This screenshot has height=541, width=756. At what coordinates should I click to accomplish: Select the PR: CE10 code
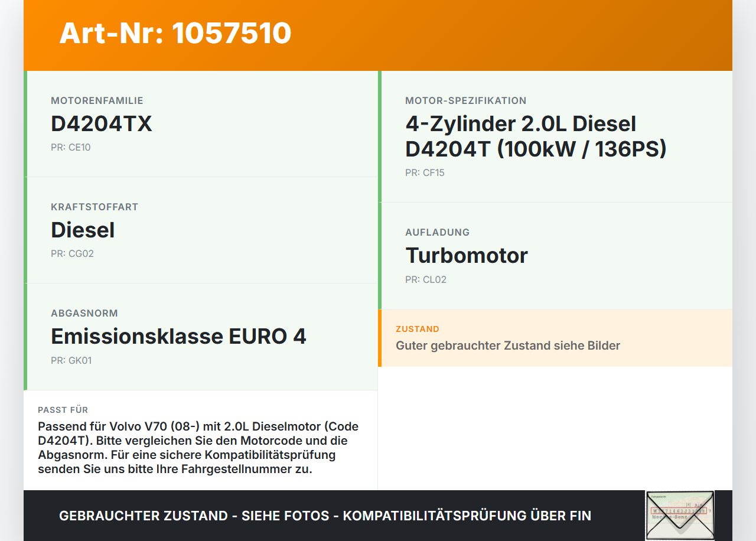[71, 148]
